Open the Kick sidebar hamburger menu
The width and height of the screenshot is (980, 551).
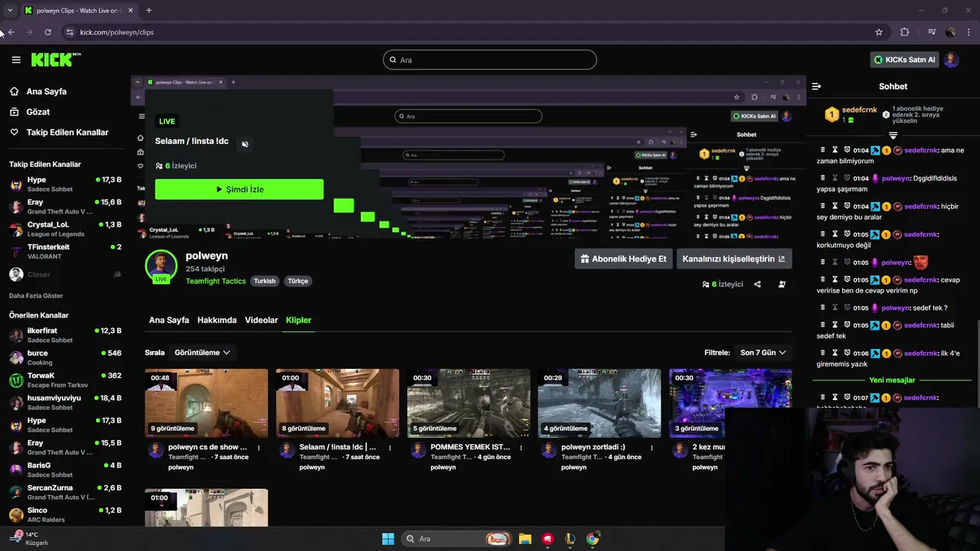point(16,60)
